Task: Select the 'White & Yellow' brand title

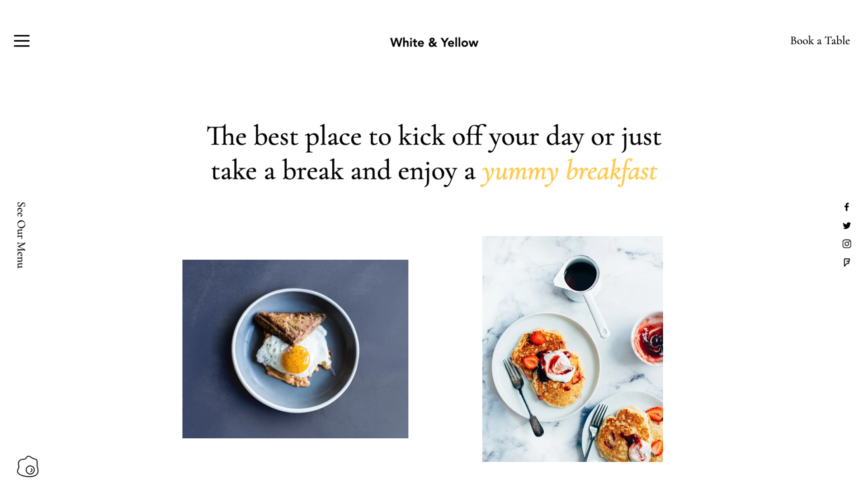Action: point(434,42)
